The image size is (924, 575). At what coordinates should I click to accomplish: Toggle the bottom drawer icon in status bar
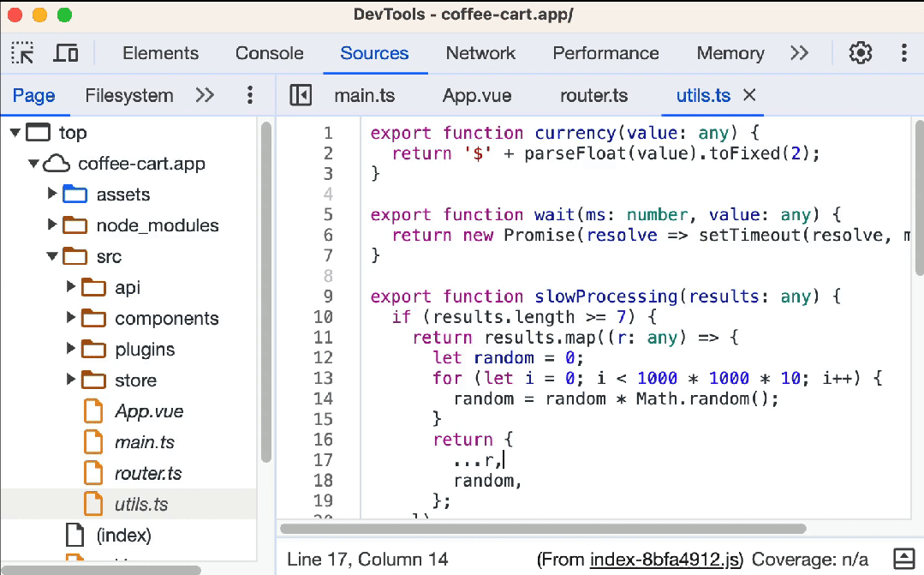(904, 558)
